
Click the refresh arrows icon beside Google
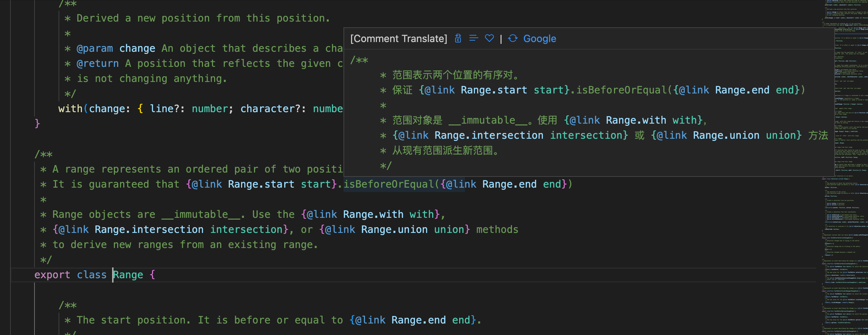tap(513, 38)
